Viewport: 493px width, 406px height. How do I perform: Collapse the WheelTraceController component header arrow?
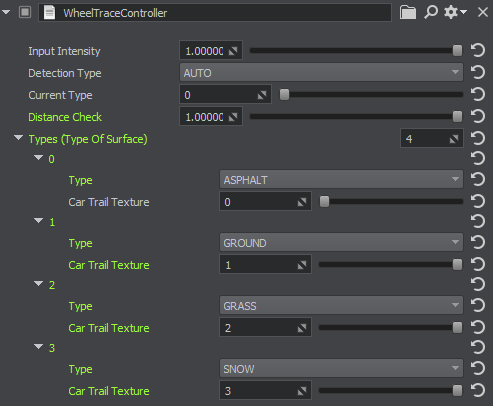click(6, 12)
